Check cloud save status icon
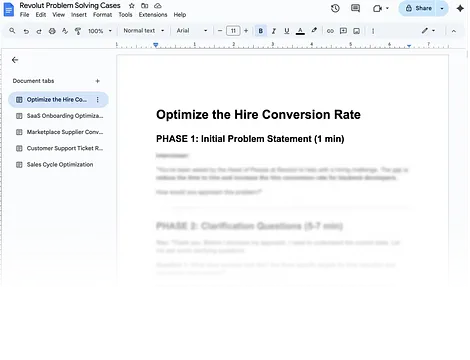Image resolution: width=470 pixels, height=360 pixels. coord(158,6)
